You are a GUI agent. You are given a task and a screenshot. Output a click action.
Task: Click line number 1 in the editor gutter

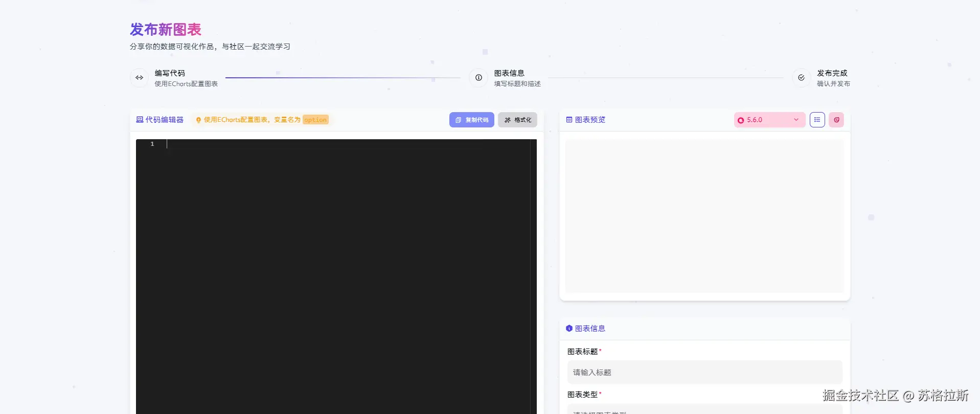pos(152,144)
